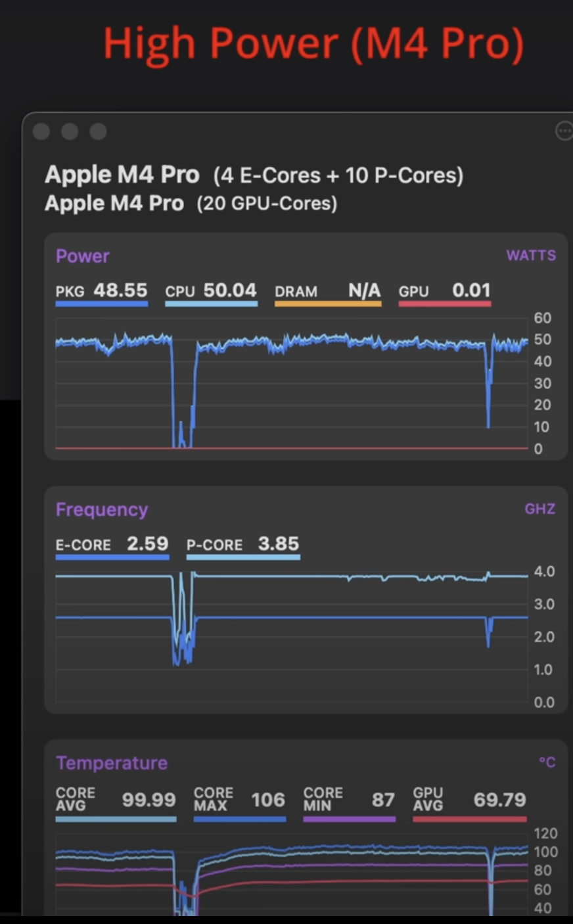Screen dimensions: 573x924
Task: Select the CPU 50.04 power reading
Action: point(211,290)
